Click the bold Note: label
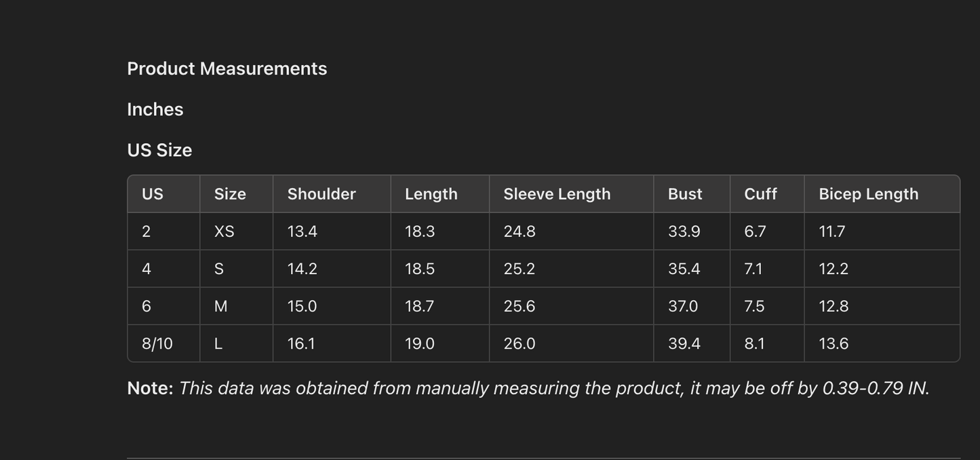Image resolution: width=980 pixels, height=460 pixels. pyautogui.click(x=150, y=388)
